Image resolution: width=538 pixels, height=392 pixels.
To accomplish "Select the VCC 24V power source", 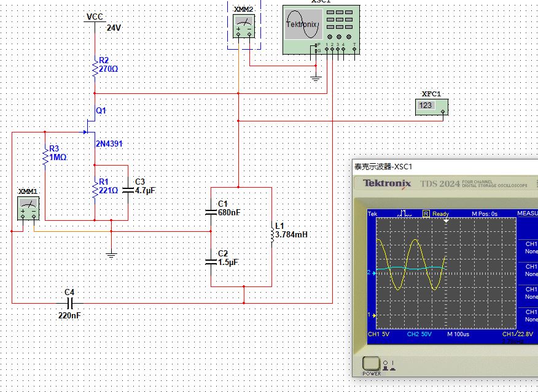I will pos(95,18).
